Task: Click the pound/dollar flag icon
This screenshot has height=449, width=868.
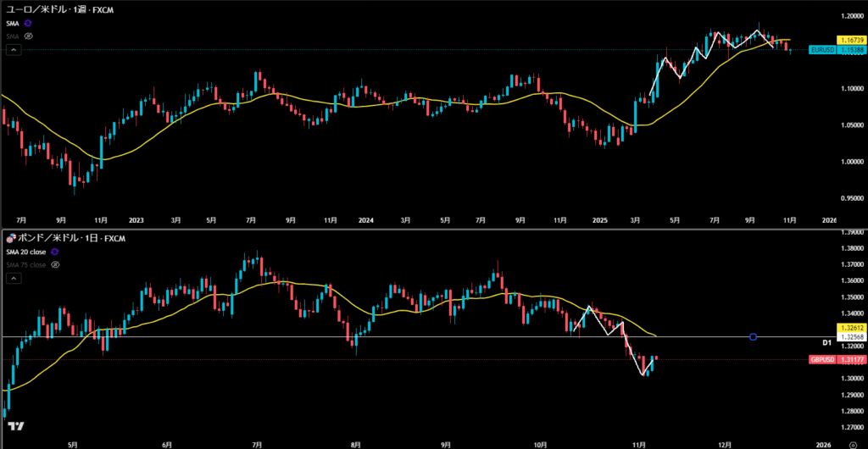Action: 10,239
